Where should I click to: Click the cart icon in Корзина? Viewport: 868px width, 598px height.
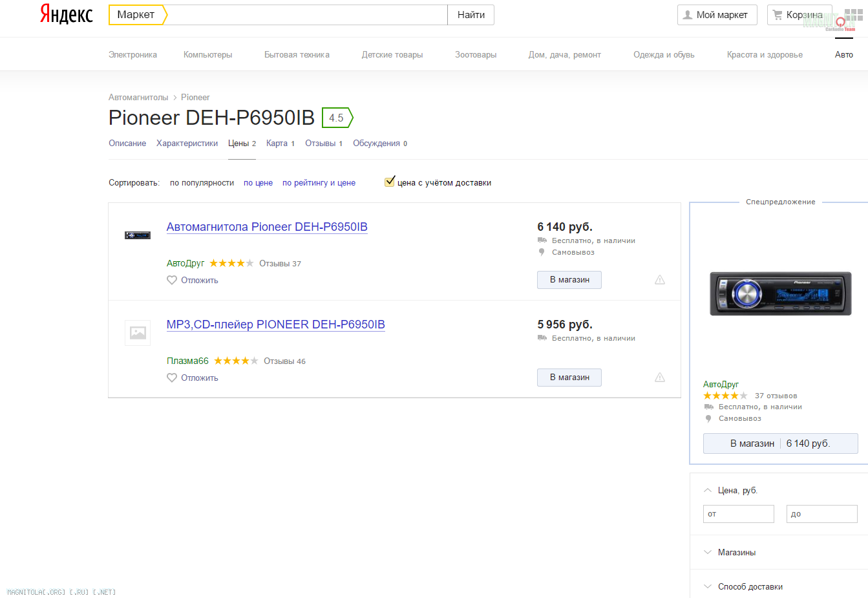[778, 15]
